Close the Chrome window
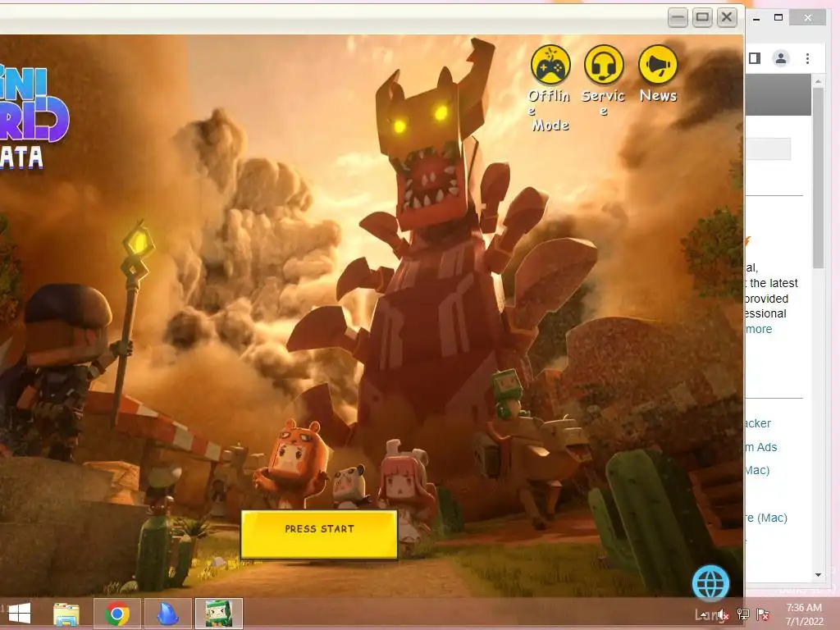The image size is (840, 630). [808, 18]
